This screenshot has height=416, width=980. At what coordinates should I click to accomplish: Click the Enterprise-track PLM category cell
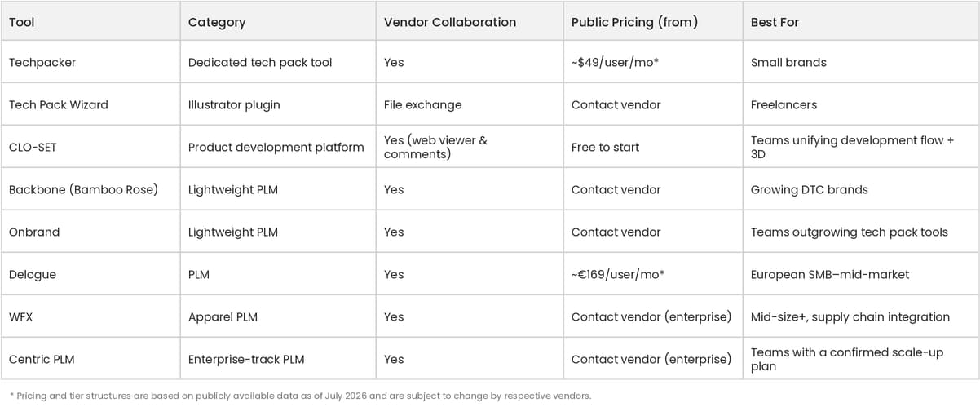278,359
